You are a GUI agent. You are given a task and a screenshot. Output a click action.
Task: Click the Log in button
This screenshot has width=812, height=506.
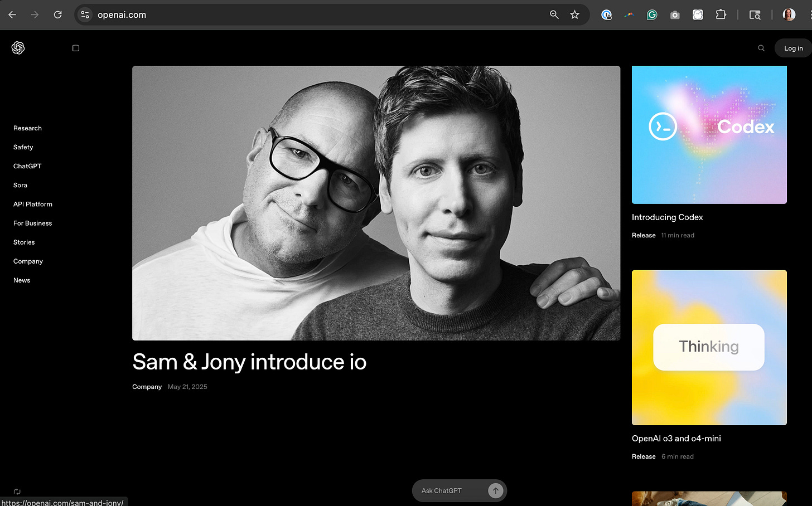coord(793,48)
